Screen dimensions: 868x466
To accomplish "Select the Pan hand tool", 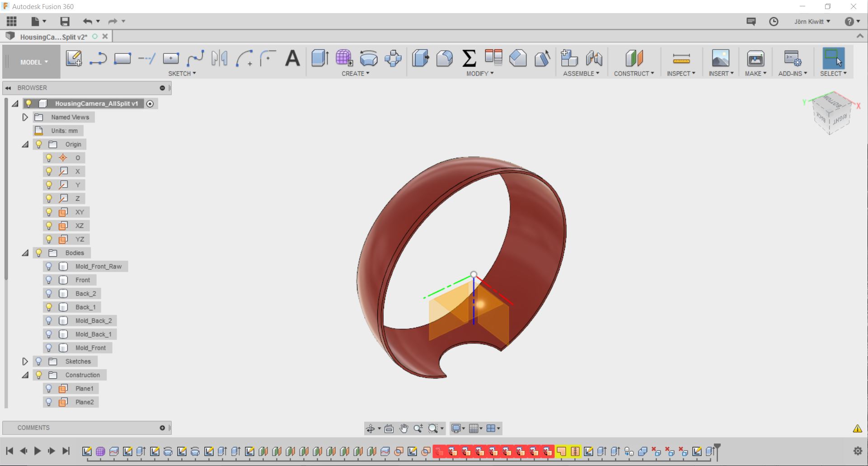I will (404, 428).
